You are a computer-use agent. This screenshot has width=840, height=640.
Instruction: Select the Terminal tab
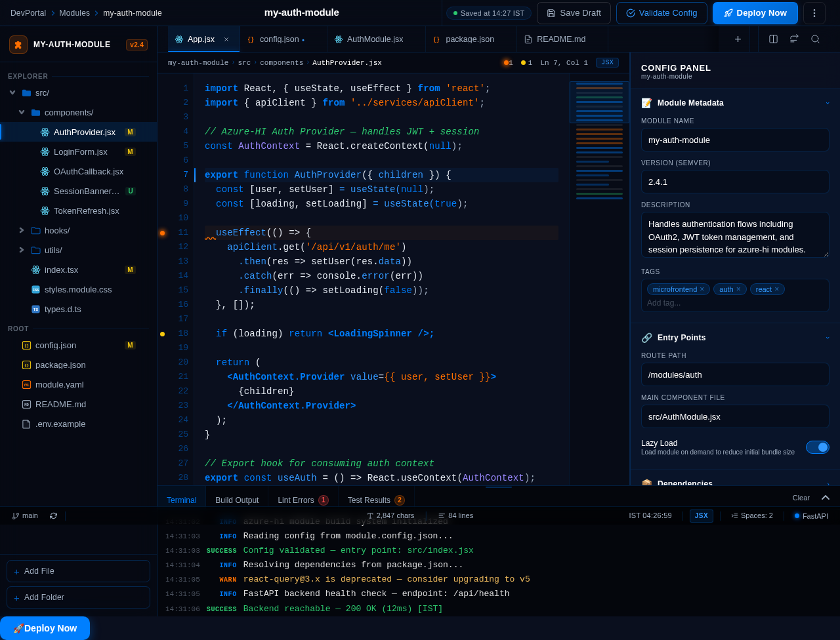182,500
